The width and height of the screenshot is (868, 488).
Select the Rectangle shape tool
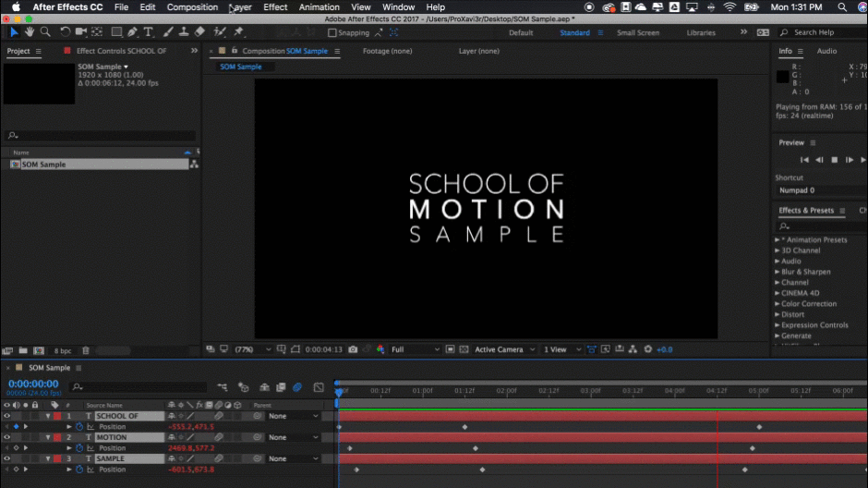point(116,32)
